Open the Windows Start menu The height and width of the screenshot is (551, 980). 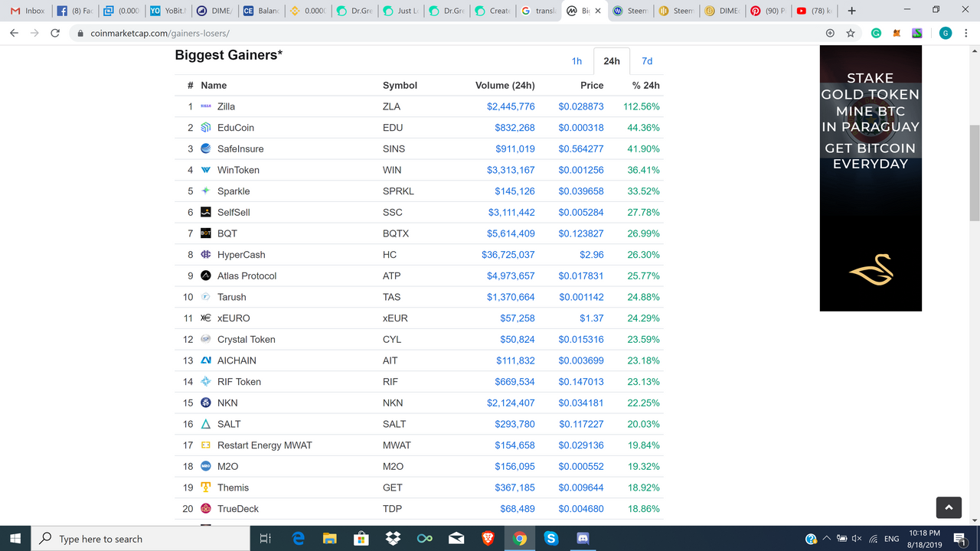coord(15,539)
